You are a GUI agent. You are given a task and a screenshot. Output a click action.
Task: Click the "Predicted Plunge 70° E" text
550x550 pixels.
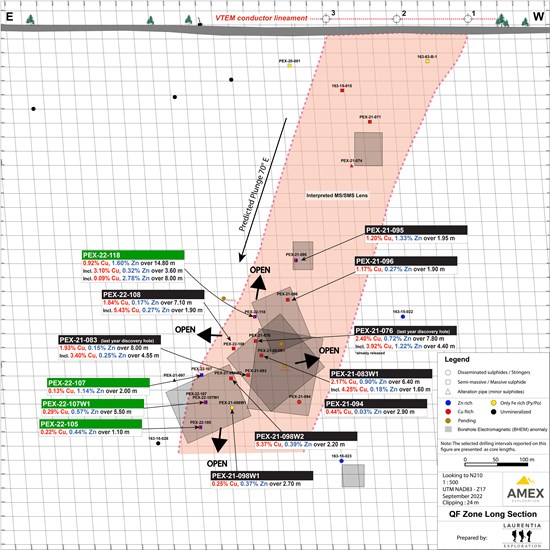point(254,193)
